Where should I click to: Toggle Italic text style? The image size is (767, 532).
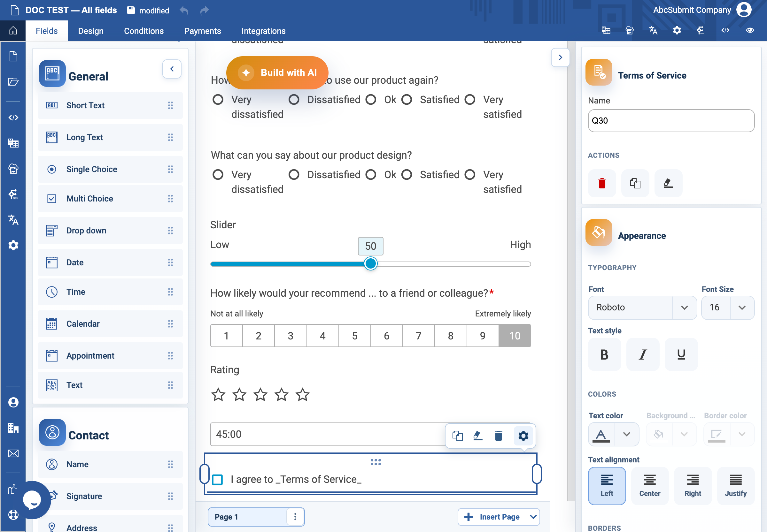click(x=643, y=354)
